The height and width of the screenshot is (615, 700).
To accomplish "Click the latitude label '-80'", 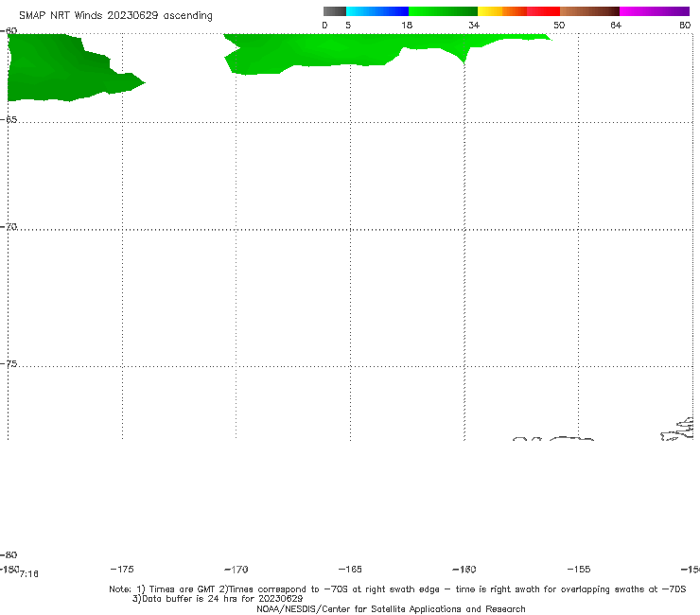I will click(x=9, y=554).
